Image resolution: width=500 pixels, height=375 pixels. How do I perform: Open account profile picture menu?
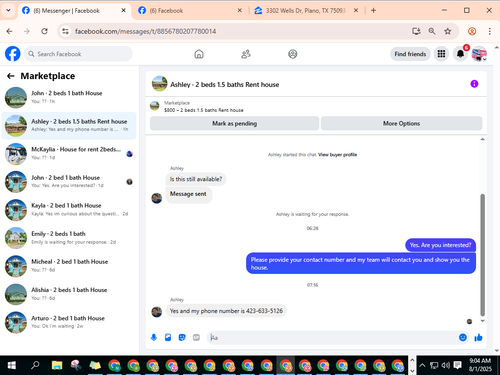pos(479,54)
